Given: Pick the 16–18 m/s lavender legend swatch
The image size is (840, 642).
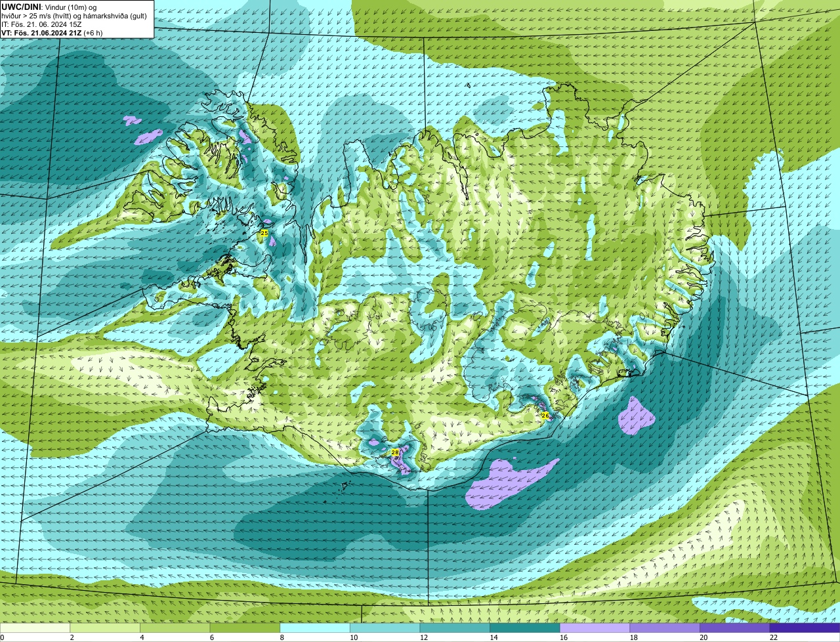Looking at the screenshot, I should point(595,628).
